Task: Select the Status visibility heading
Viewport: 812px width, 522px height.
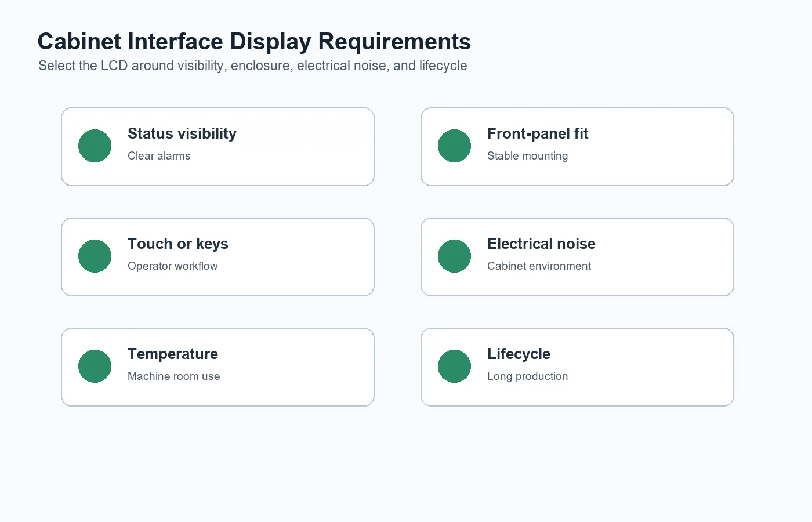Action: [x=182, y=133]
